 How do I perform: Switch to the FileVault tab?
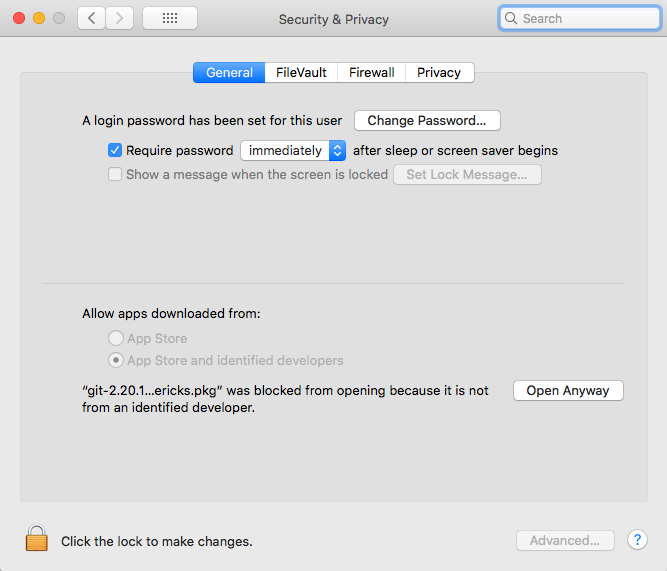point(301,72)
